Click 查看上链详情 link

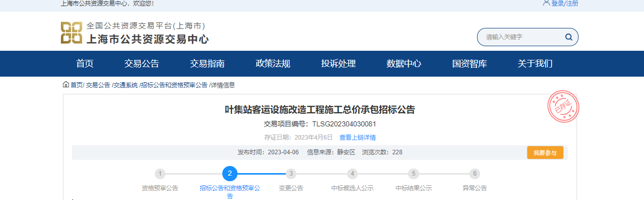pos(358,138)
